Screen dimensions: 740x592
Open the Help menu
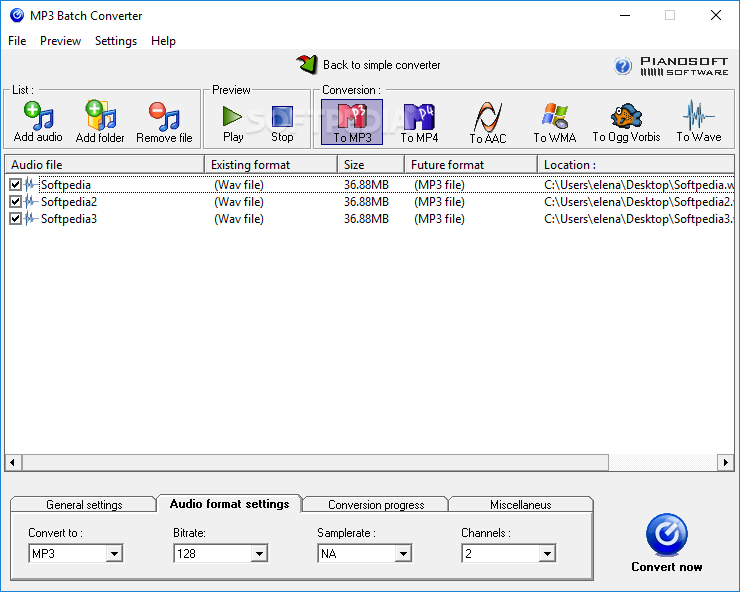(163, 41)
